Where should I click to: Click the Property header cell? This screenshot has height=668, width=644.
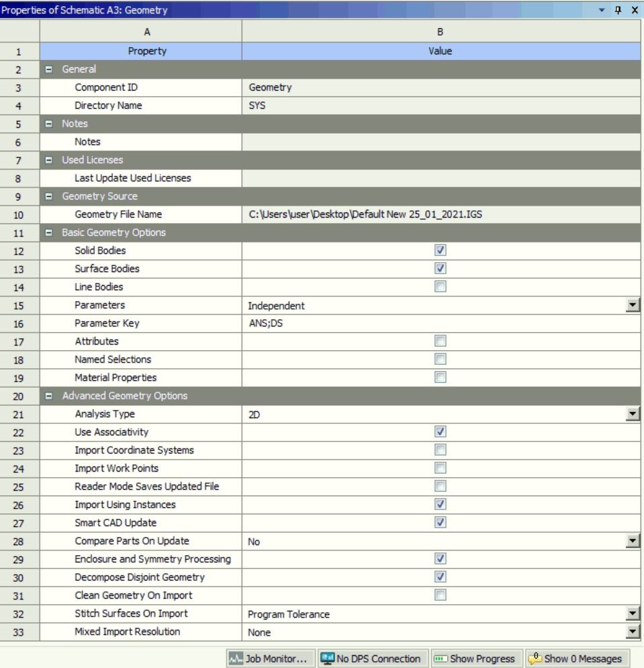[x=141, y=51]
